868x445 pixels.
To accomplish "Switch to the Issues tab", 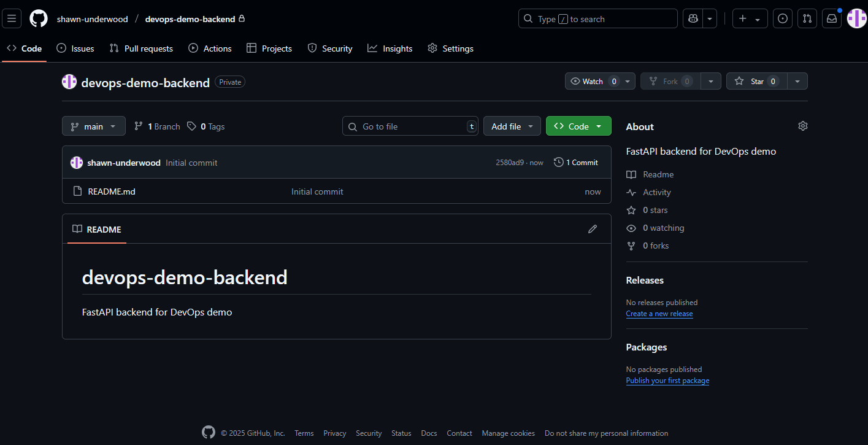I will tap(75, 48).
